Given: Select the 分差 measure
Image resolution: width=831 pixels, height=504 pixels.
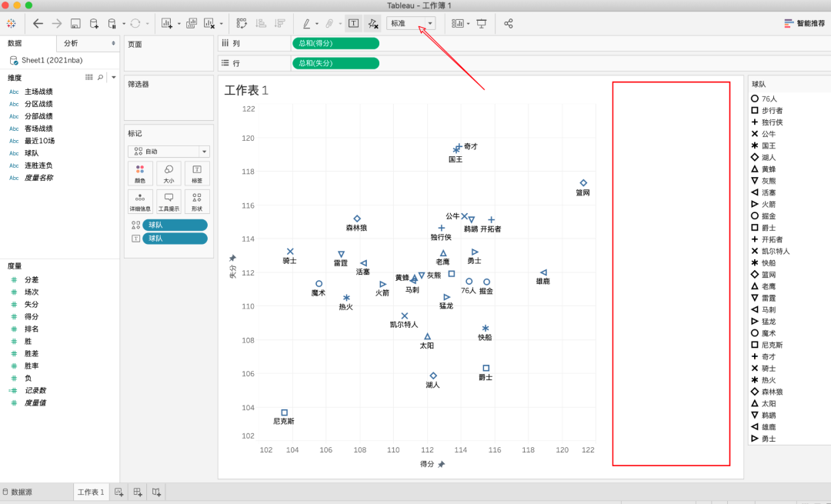Looking at the screenshot, I should coord(32,280).
